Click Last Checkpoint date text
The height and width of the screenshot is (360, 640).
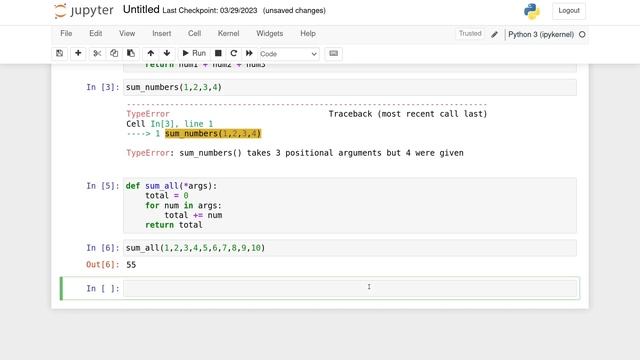click(x=210, y=11)
